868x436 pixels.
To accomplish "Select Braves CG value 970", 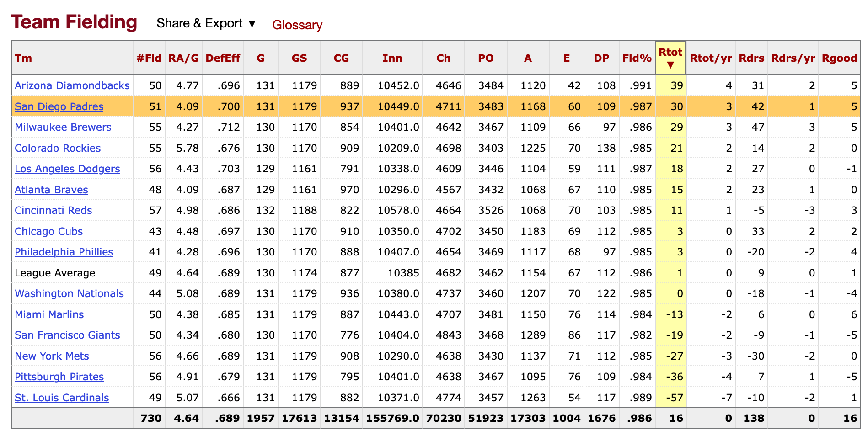I will point(349,190).
